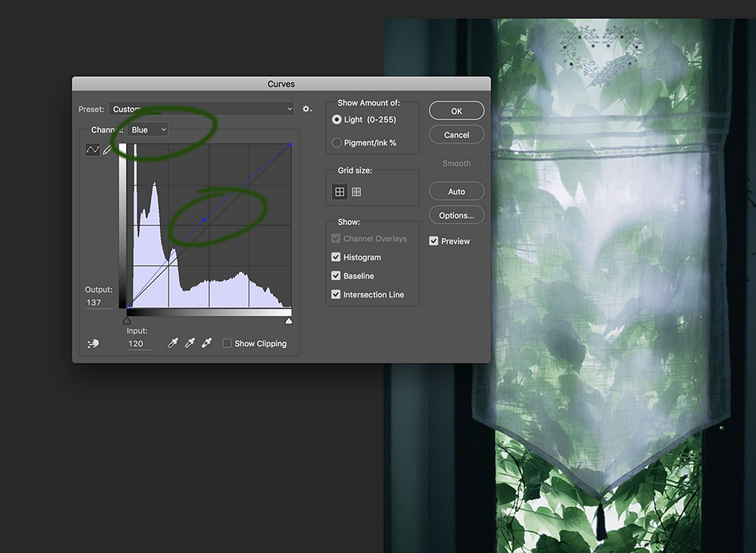Click the black point input slider
756x553 pixels.
[127, 321]
